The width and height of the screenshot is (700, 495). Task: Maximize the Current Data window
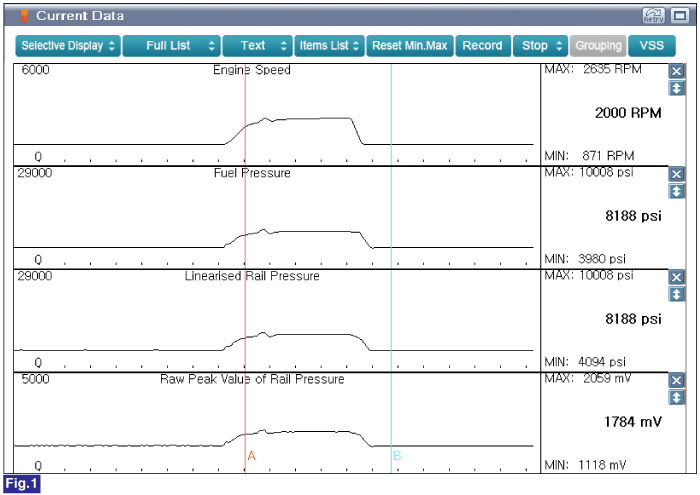680,16
